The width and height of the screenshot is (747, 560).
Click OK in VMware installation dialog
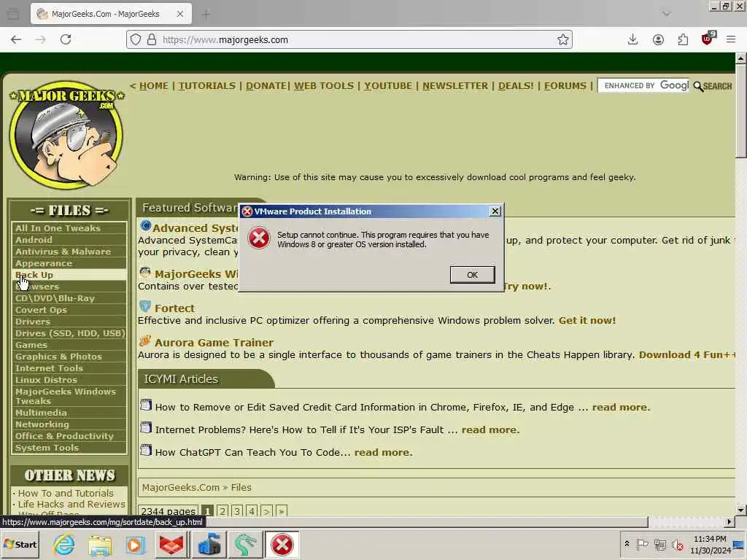click(472, 275)
